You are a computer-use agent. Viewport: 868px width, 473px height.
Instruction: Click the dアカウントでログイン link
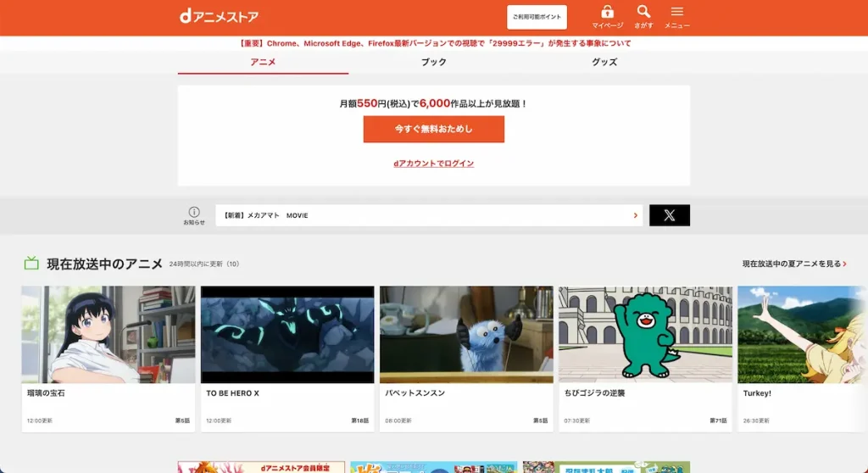pos(433,164)
